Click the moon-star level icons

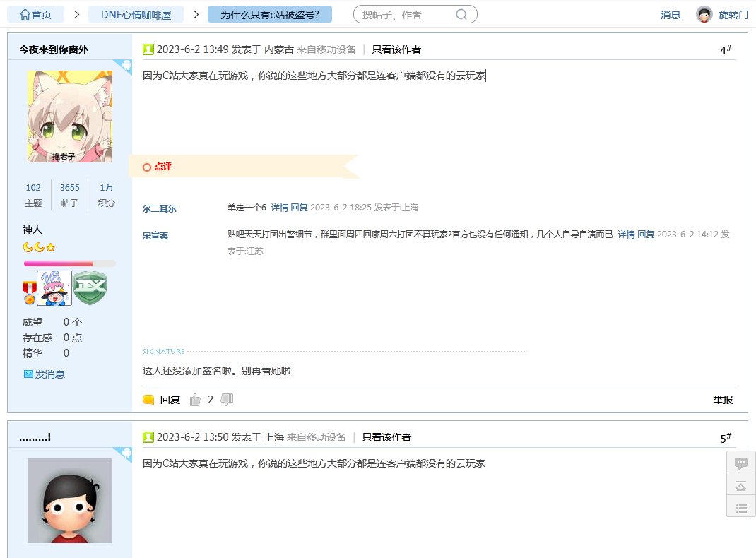click(x=39, y=247)
